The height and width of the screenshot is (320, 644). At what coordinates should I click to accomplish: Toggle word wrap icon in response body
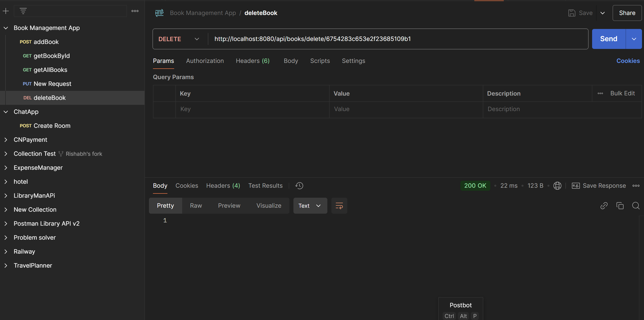[339, 206]
